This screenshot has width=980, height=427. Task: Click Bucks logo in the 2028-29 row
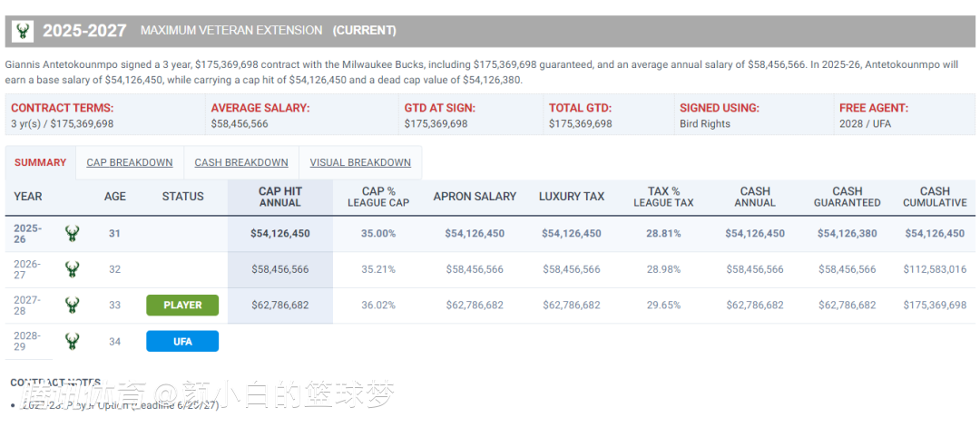[x=72, y=342]
